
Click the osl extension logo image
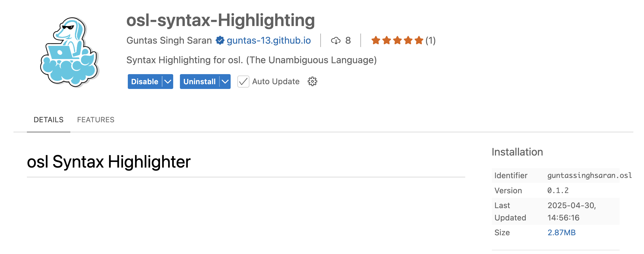click(x=70, y=52)
